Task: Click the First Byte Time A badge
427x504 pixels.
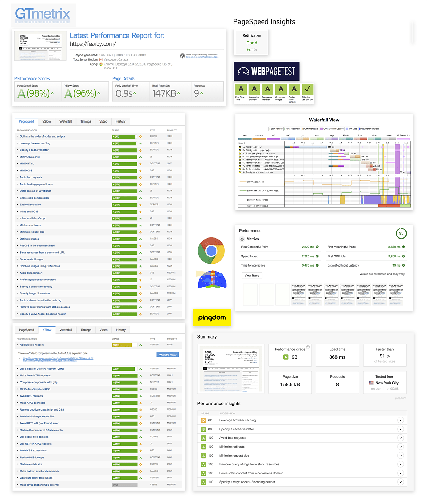Action: [241, 89]
